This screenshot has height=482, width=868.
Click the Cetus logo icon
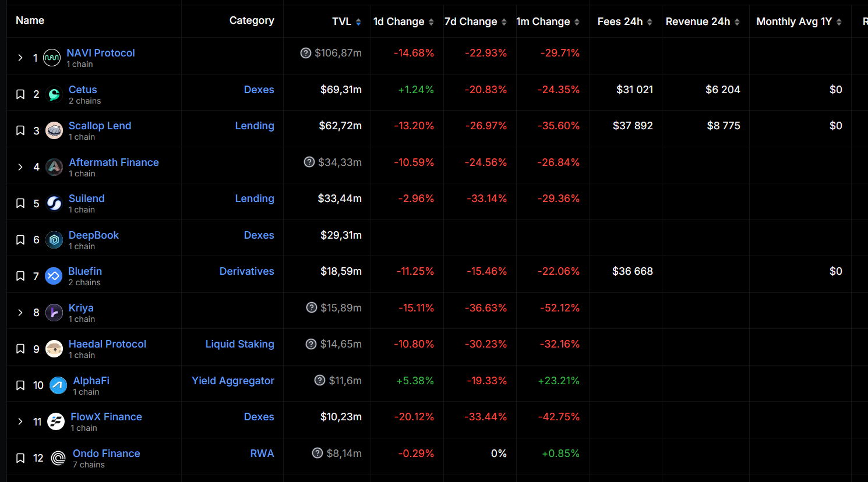[54, 94]
